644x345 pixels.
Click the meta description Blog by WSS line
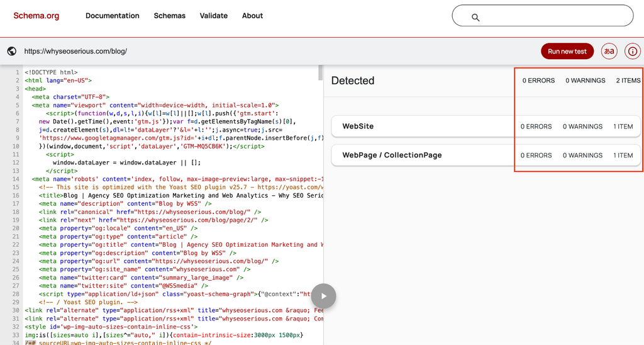pos(125,204)
